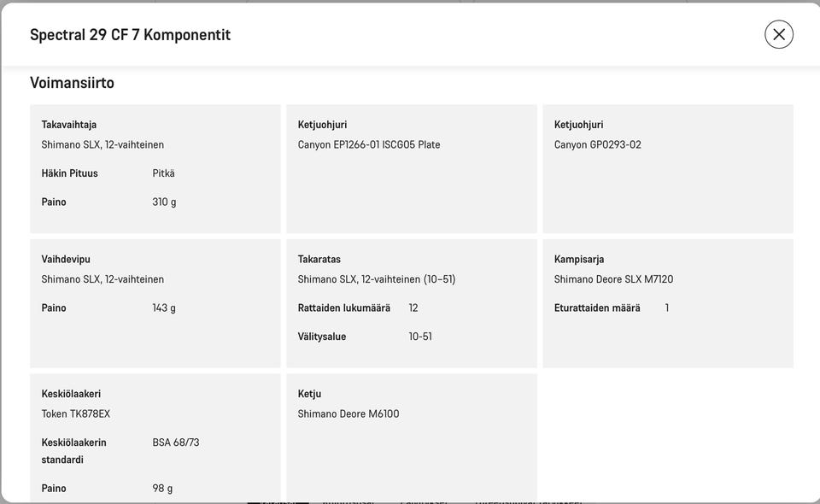
Task: Click the Takaratas Shimano SLX (10–51) text
Action: [x=377, y=279]
